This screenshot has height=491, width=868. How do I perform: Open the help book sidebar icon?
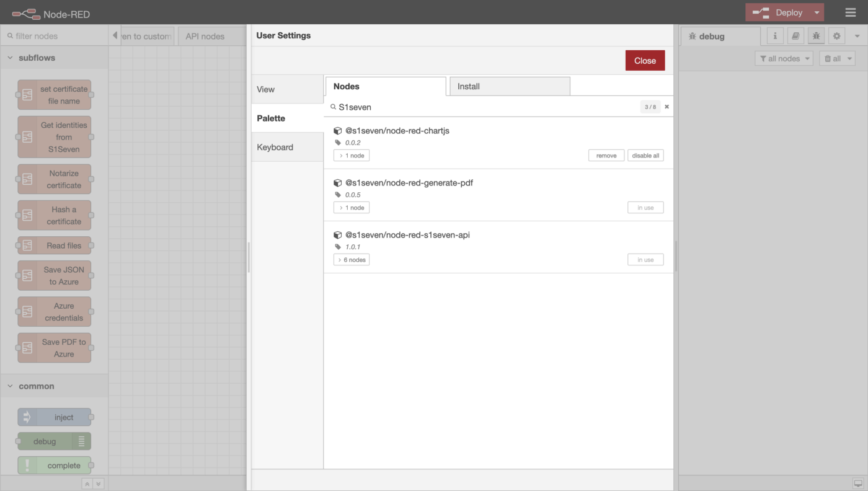coord(795,36)
